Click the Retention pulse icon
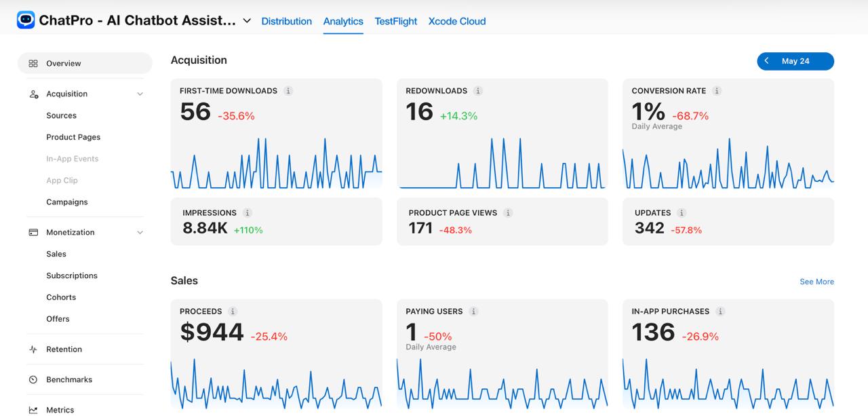Screen dimensions: 868x416 [x=33, y=349]
